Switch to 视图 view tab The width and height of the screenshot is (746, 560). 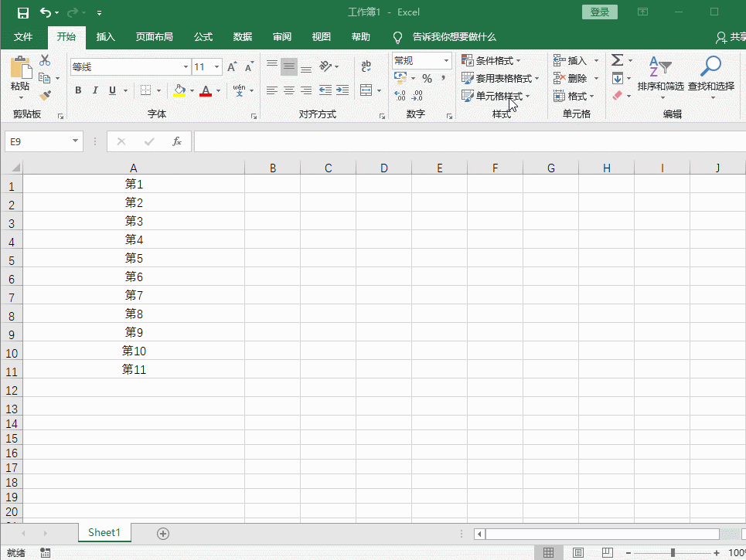[x=321, y=37]
